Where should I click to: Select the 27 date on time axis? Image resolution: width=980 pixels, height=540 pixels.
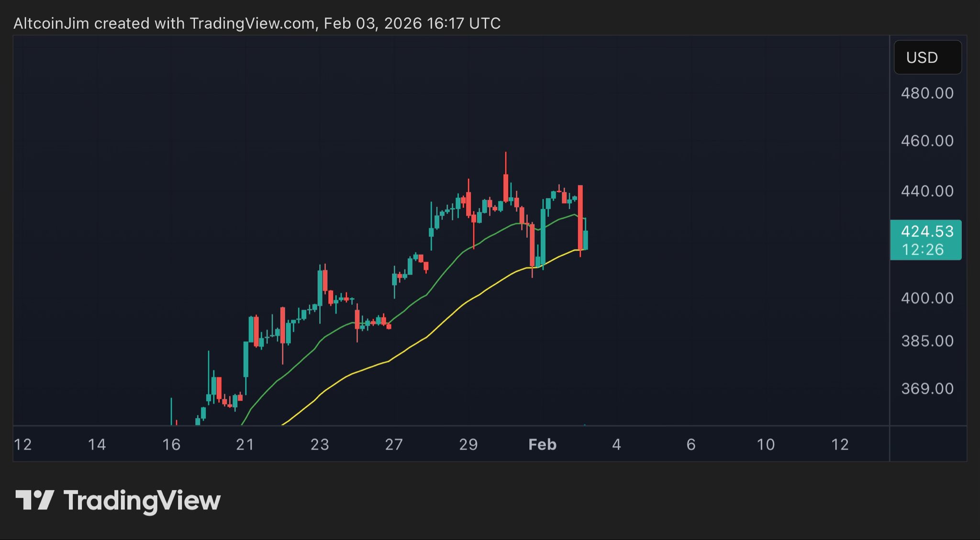coord(394,445)
